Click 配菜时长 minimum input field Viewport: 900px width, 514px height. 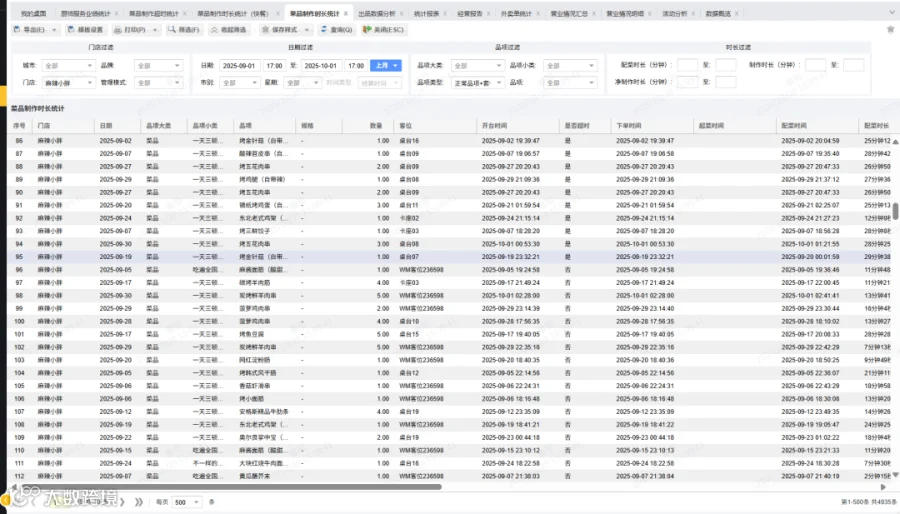tap(687, 65)
